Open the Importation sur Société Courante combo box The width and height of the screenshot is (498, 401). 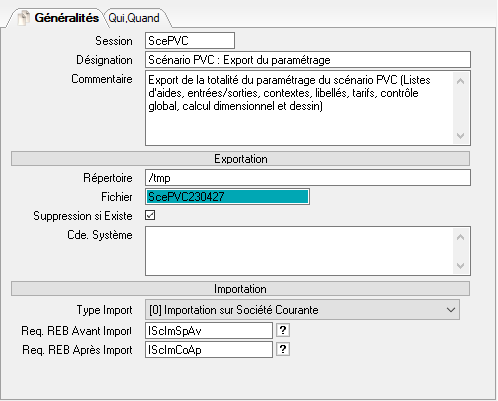(x=302, y=310)
